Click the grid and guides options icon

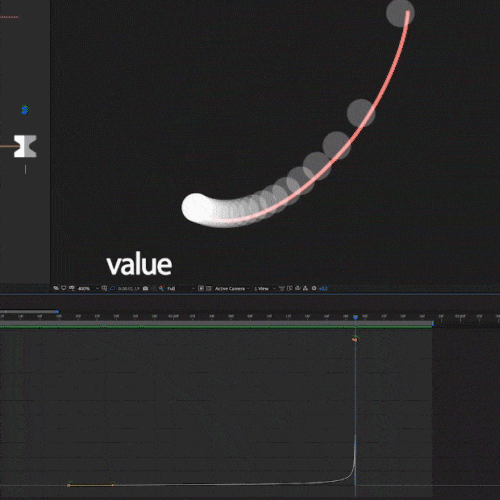104,288
